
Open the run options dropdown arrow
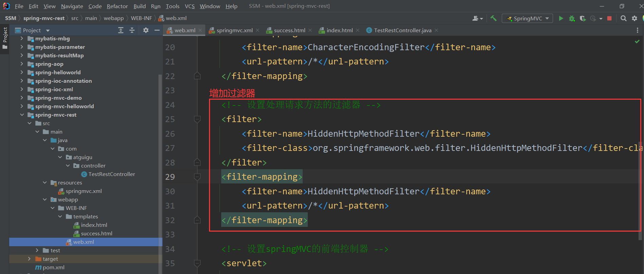click(601, 19)
